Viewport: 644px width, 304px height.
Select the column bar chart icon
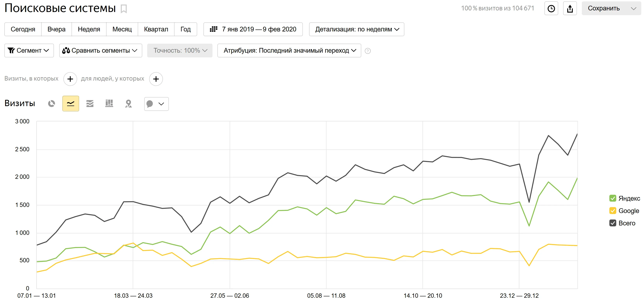pyautogui.click(x=109, y=103)
